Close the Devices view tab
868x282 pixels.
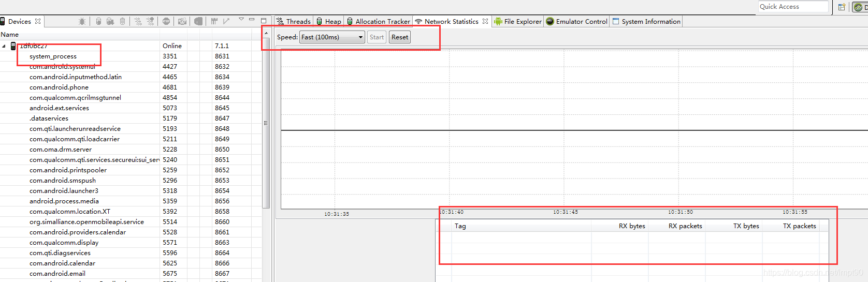click(38, 21)
